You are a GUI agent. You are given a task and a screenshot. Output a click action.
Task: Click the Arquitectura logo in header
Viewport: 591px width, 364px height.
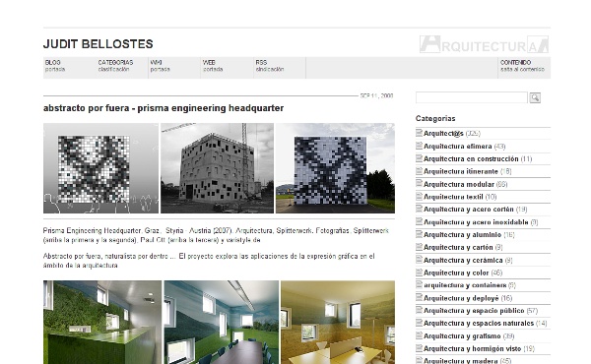click(x=484, y=44)
